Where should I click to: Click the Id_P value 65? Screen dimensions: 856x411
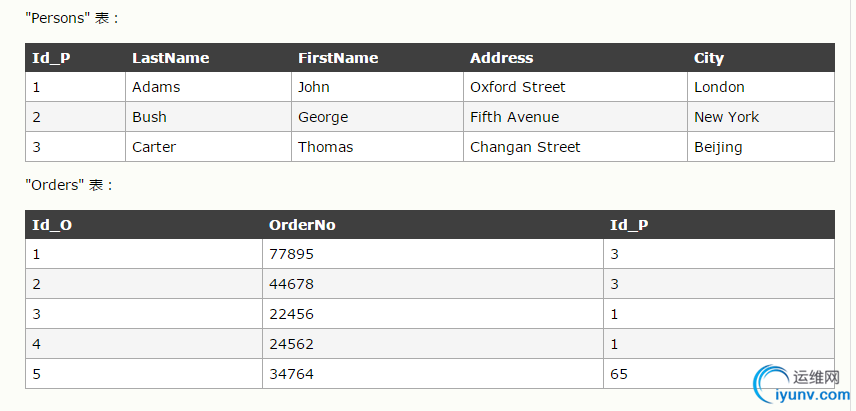pyautogui.click(x=619, y=374)
